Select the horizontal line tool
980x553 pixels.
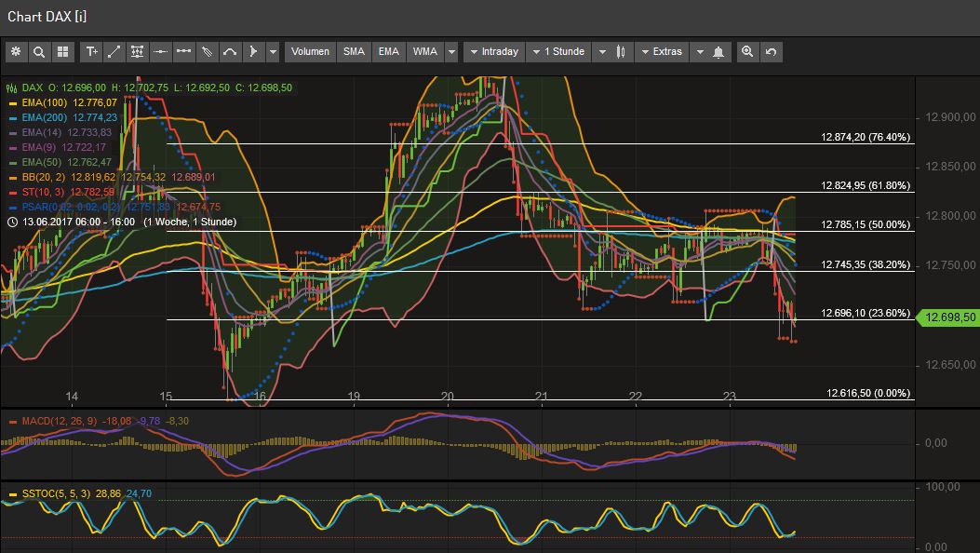click(160, 52)
